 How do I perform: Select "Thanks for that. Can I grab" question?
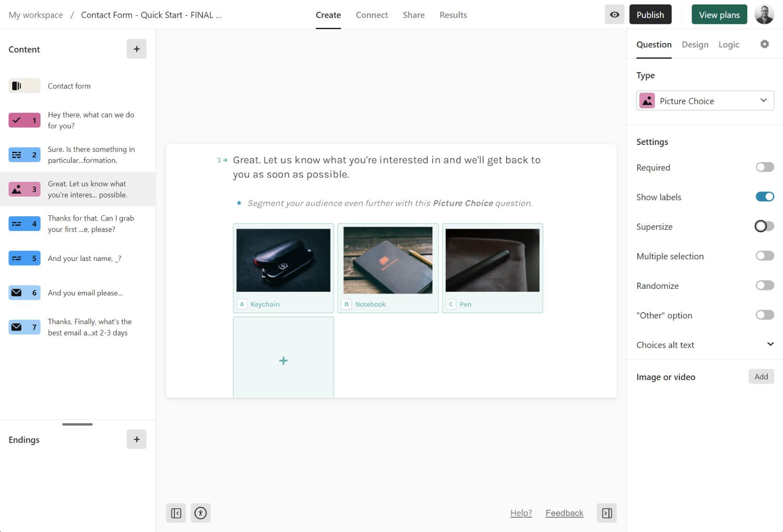coord(91,224)
